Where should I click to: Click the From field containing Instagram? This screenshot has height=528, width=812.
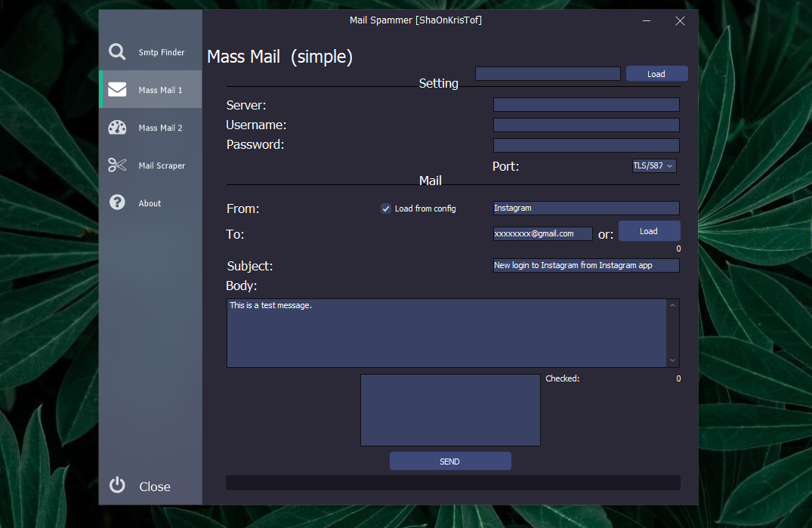click(x=586, y=208)
